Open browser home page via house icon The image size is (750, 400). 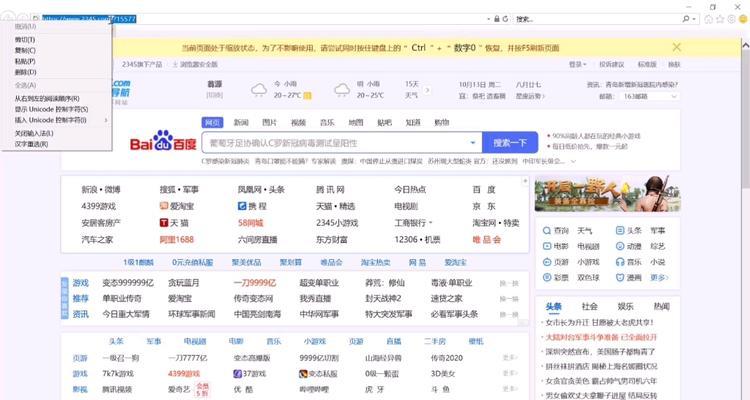click(708, 19)
